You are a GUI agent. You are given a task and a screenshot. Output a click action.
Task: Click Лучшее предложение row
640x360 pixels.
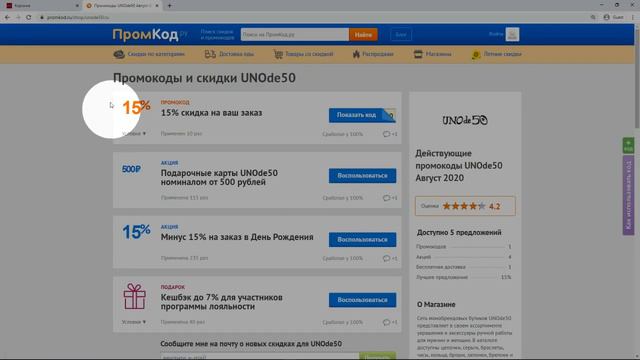click(x=463, y=277)
